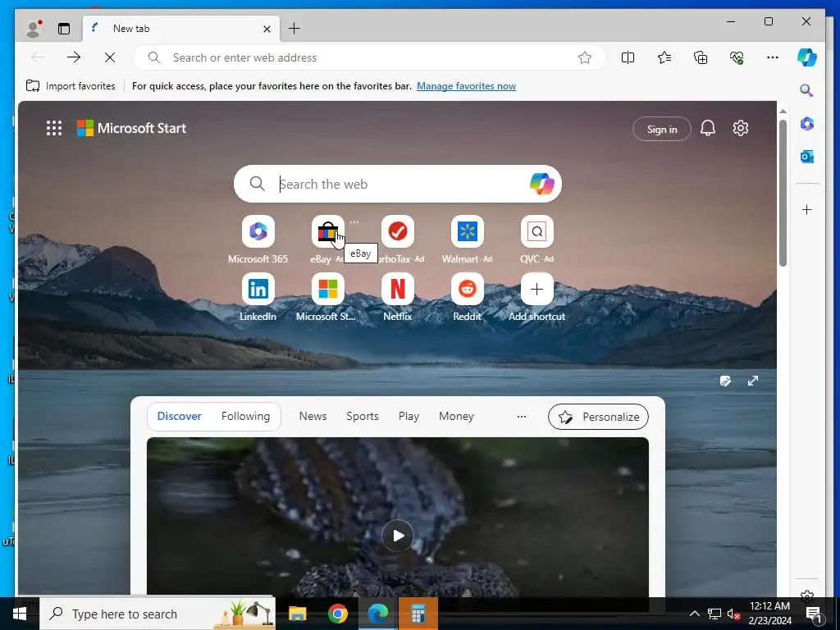Viewport: 840px width, 630px height.
Task: Open Browser essentials heart icon
Action: coord(737,57)
